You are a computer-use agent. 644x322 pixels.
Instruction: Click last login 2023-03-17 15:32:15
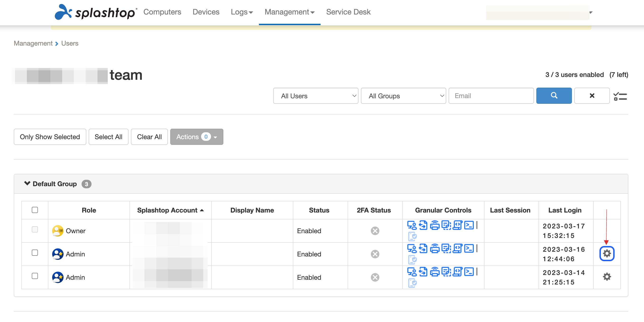tap(564, 231)
